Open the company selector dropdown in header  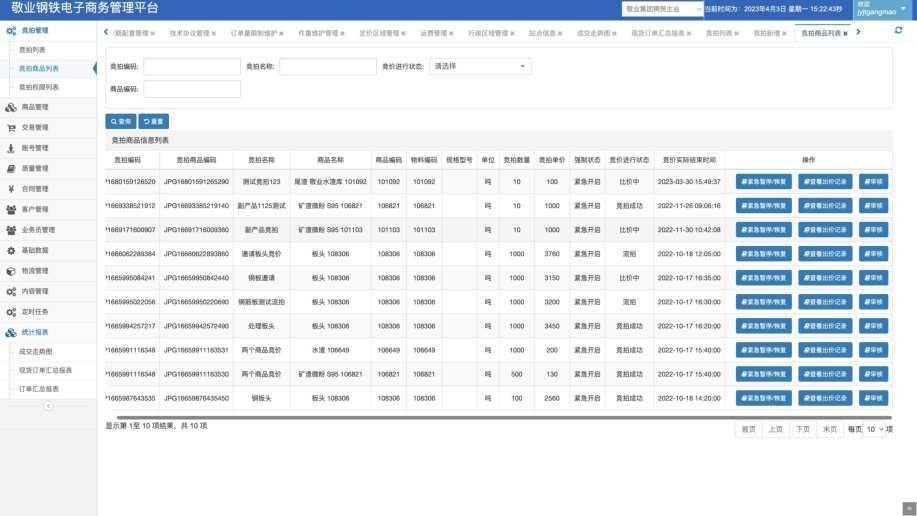[662, 9]
